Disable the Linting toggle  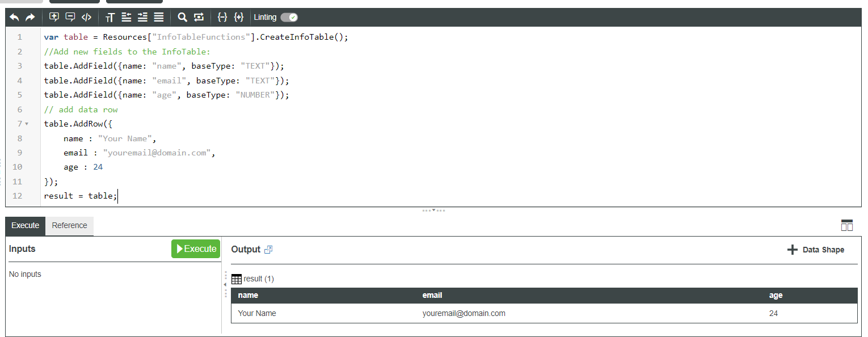coord(289,17)
